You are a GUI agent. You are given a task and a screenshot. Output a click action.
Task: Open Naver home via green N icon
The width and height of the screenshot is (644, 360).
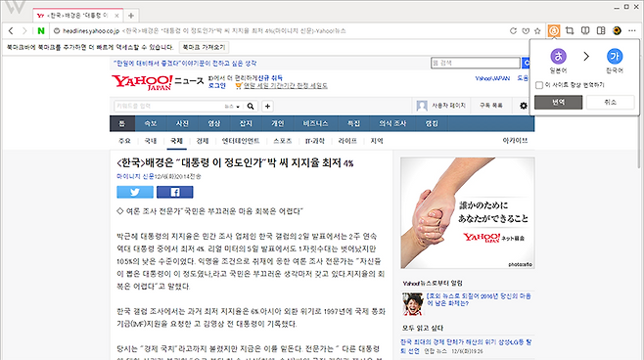[41, 30]
